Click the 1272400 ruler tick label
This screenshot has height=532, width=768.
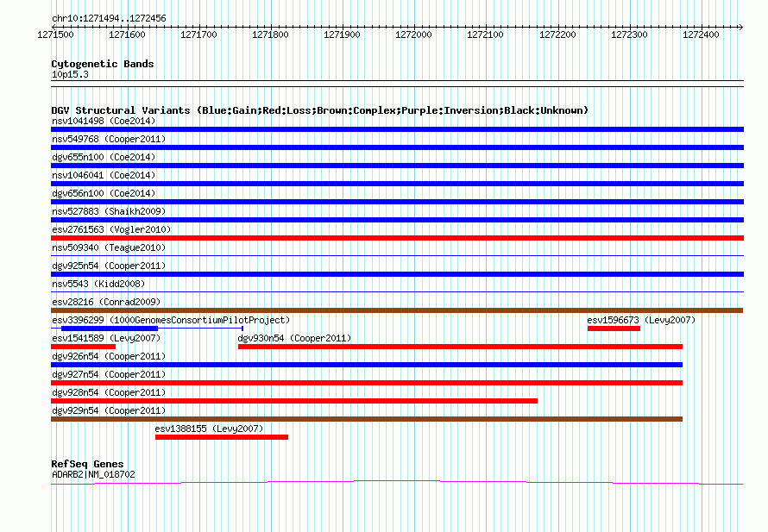coord(701,34)
